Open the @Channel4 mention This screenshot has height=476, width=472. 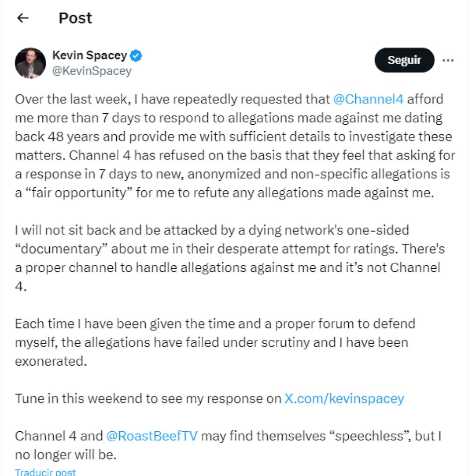pyautogui.click(x=370, y=99)
